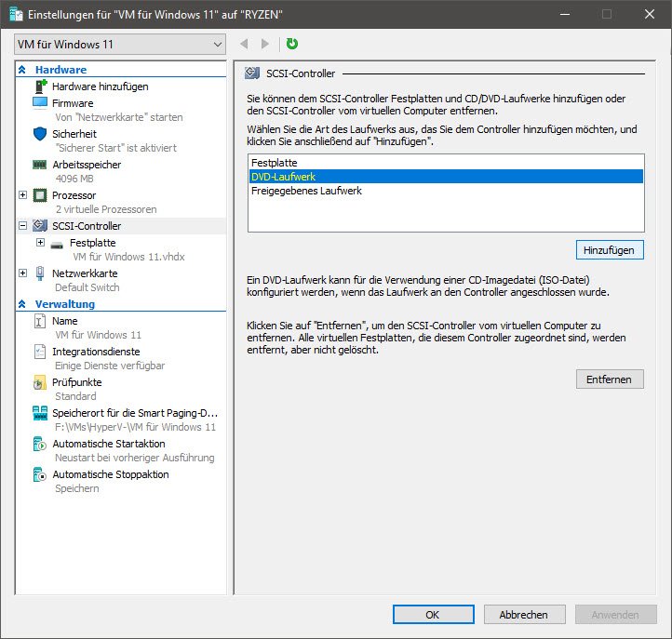Screen dimensions: 672x639
Task: Click the Automatische Startaktion icon
Action: pos(40,444)
